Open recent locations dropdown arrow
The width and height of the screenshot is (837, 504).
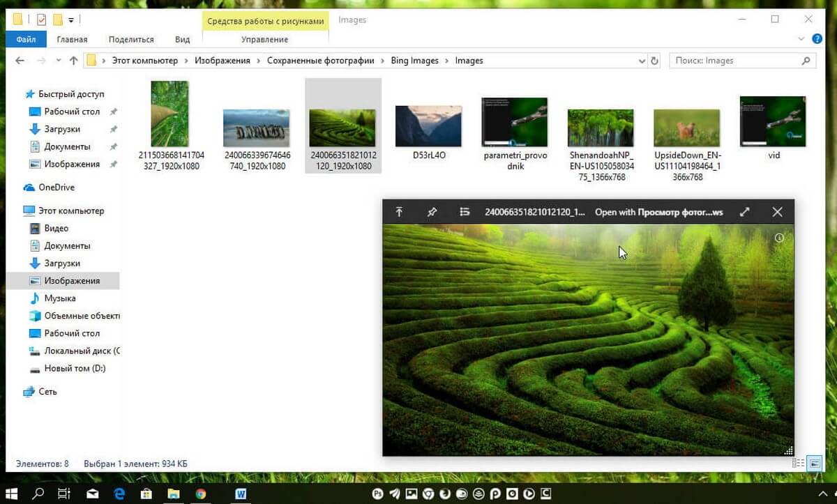(x=58, y=61)
